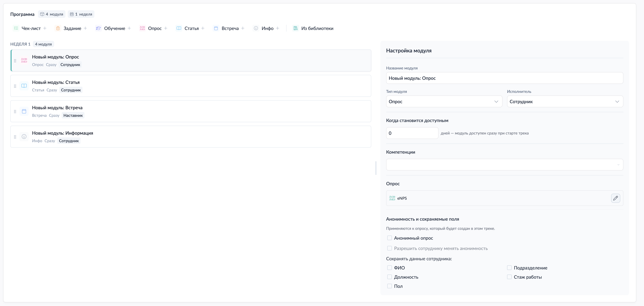Click the Из библиотеки library icon
This screenshot has width=644, height=306.
(295, 28)
